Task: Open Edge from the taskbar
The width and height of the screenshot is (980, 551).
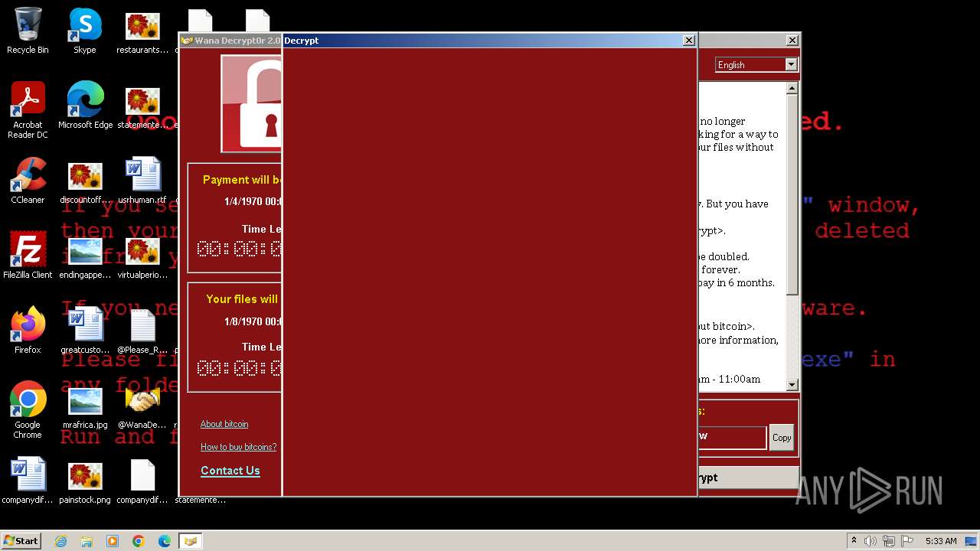Action: point(165,541)
